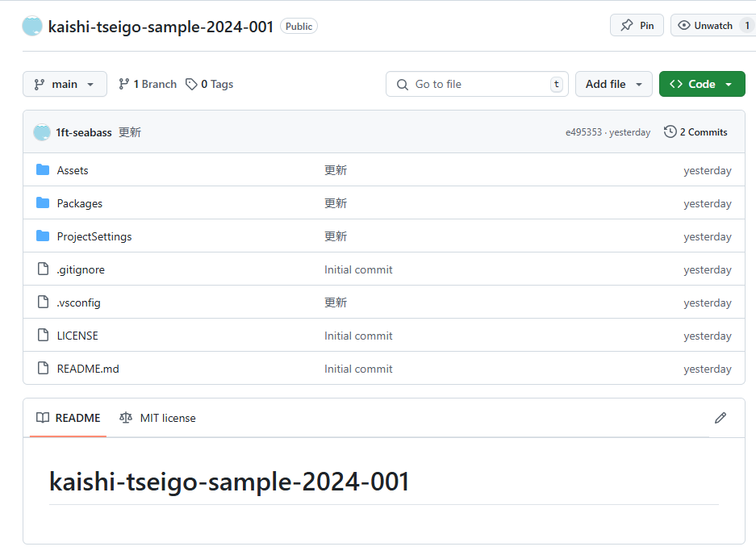The width and height of the screenshot is (756, 555).
Task: Expand the main branch dropdown
Action: (x=65, y=84)
